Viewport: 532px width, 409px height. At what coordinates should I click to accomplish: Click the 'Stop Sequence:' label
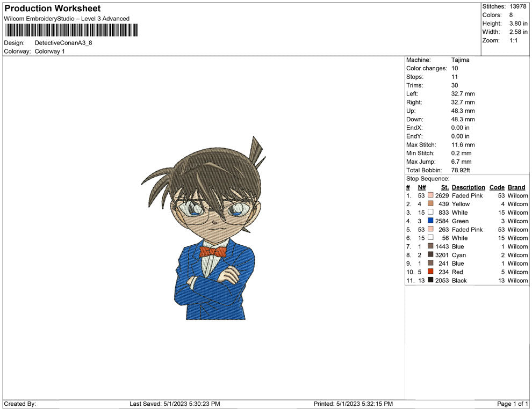point(428,179)
